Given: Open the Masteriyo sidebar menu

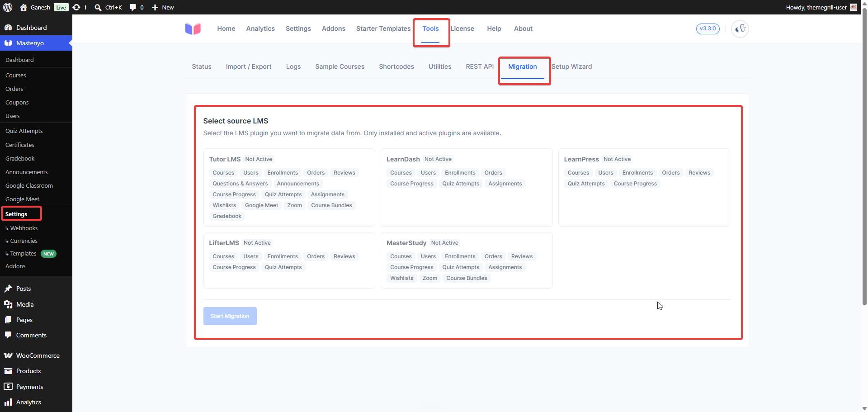Looking at the screenshot, I should (x=36, y=43).
